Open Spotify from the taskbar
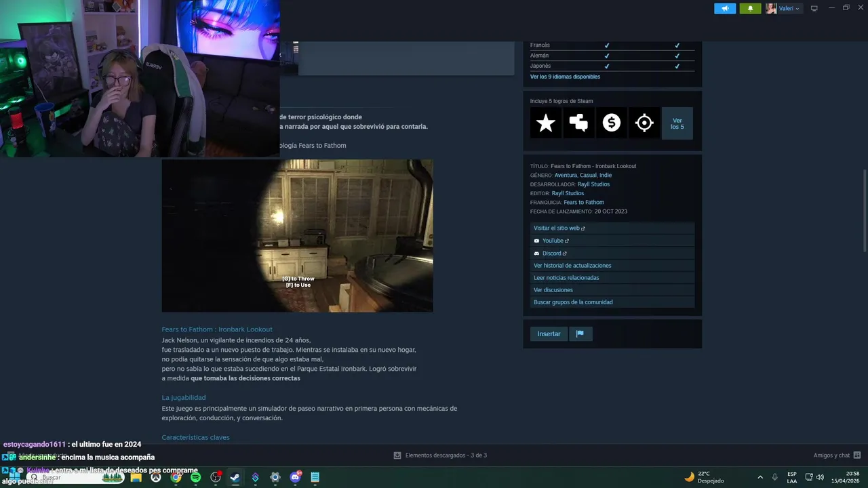The image size is (868, 488). (x=195, y=477)
